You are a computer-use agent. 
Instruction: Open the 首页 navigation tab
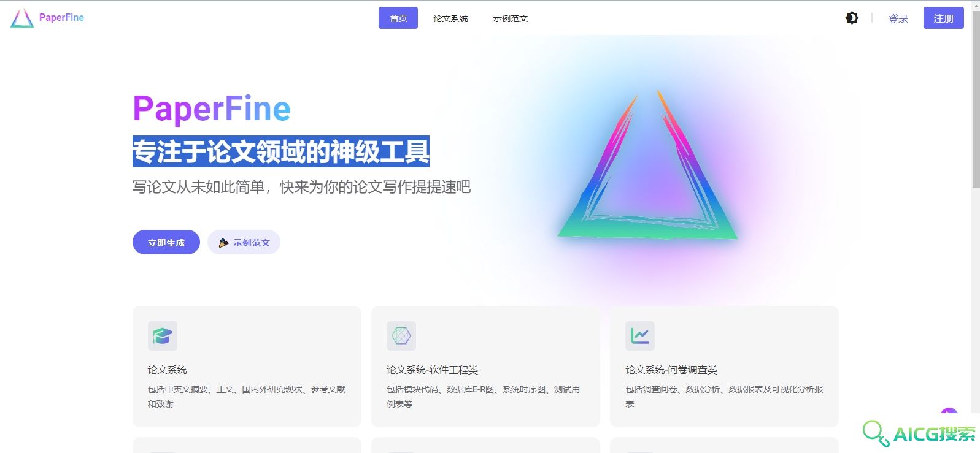(398, 18)
